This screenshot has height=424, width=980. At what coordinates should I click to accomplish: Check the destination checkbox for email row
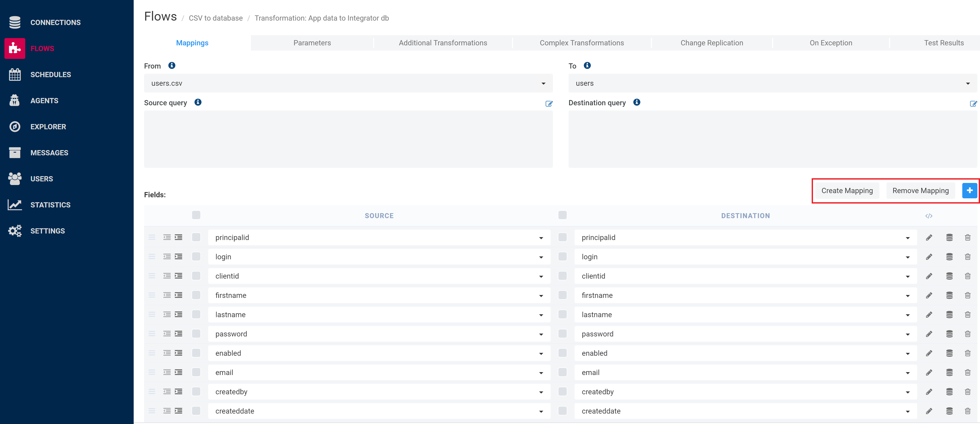coord(562,372)
